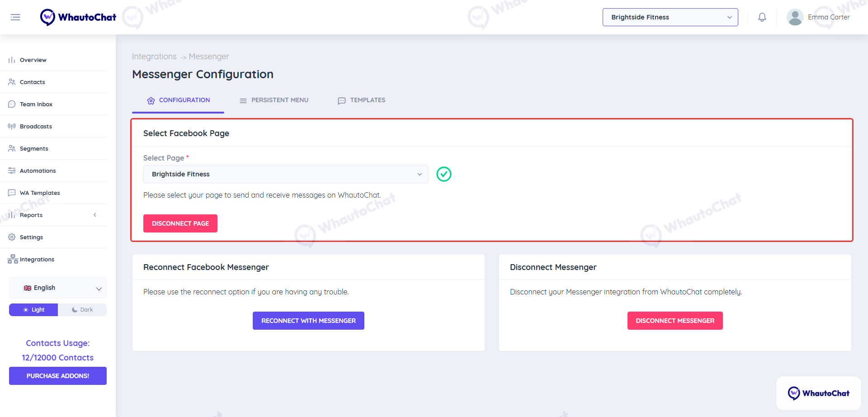
Task: Click the Settings gear icon
Action: click(12, 237)
